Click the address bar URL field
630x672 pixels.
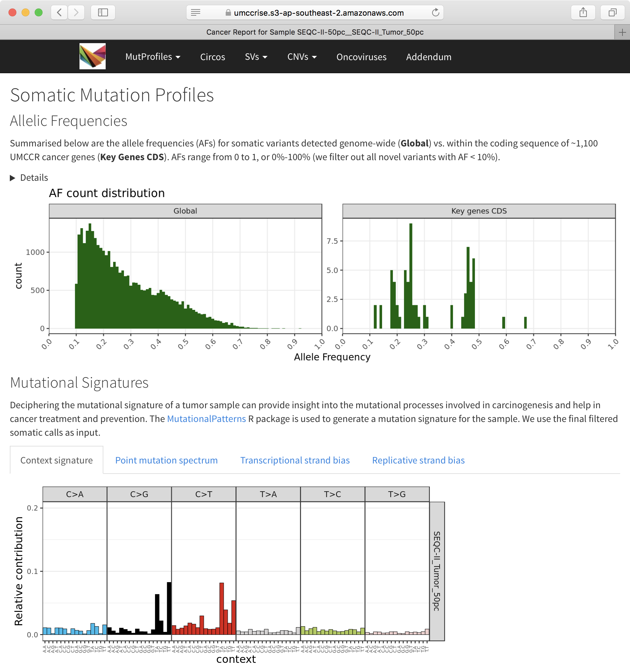click(x=315, y=12)
